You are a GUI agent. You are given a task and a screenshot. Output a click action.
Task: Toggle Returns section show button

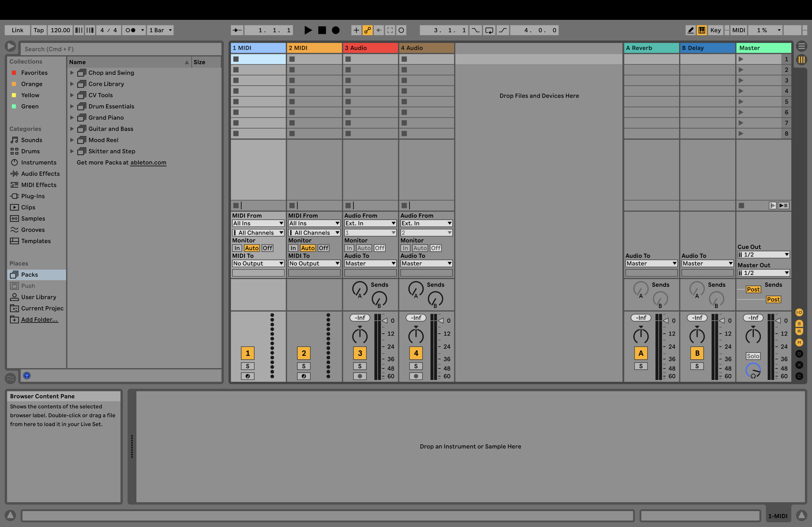pyautogui.click(x=799, y=331)
